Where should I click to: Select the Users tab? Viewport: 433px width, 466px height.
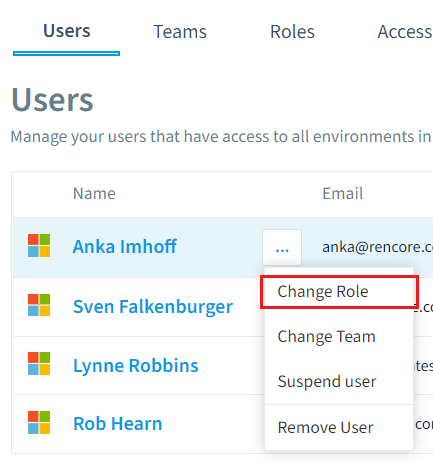point(67,31)
